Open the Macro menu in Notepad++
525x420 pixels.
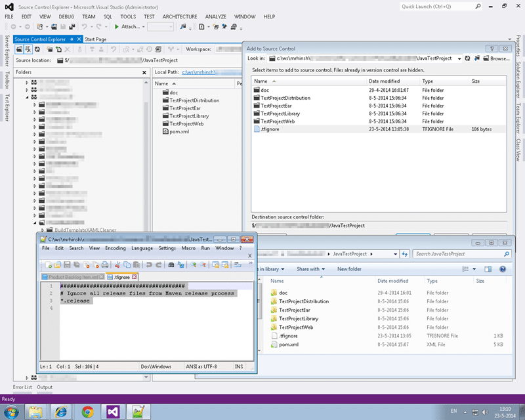[188, 248]
